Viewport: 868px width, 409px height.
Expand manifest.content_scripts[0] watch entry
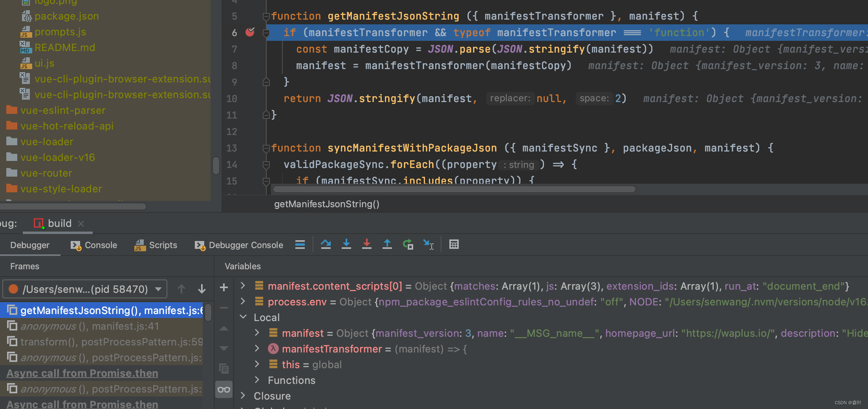243,286
